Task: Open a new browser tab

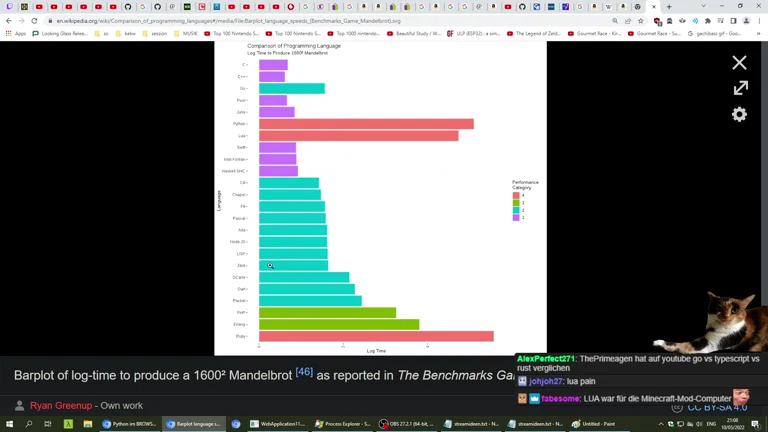Action: (669, 7)
